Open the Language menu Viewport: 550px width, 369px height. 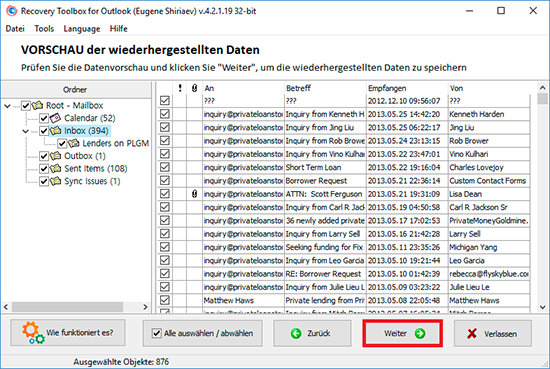[x=82, y=29]
